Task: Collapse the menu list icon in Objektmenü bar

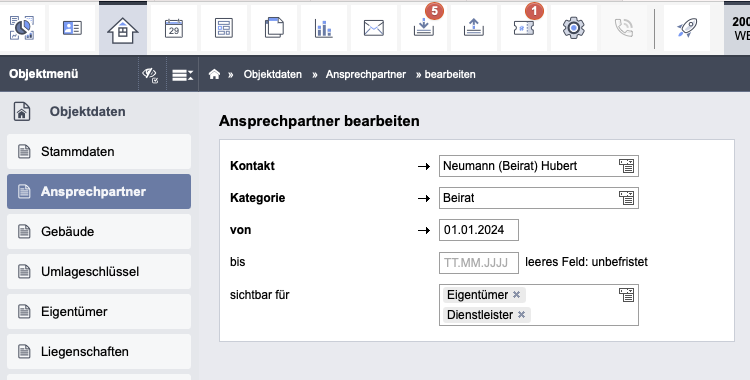Action: (182, 75)
